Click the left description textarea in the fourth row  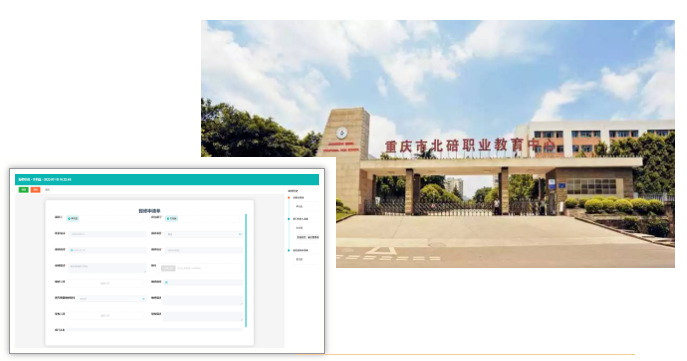point(107,268)
